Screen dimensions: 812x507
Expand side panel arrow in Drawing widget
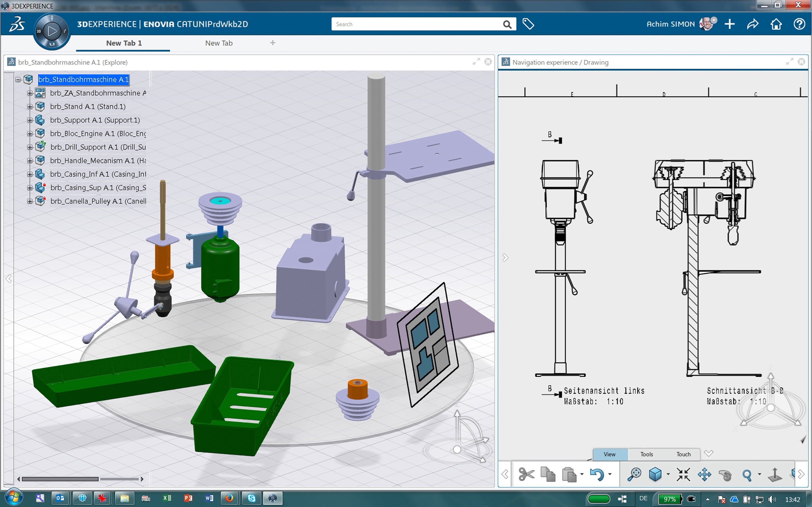point(505,257)
